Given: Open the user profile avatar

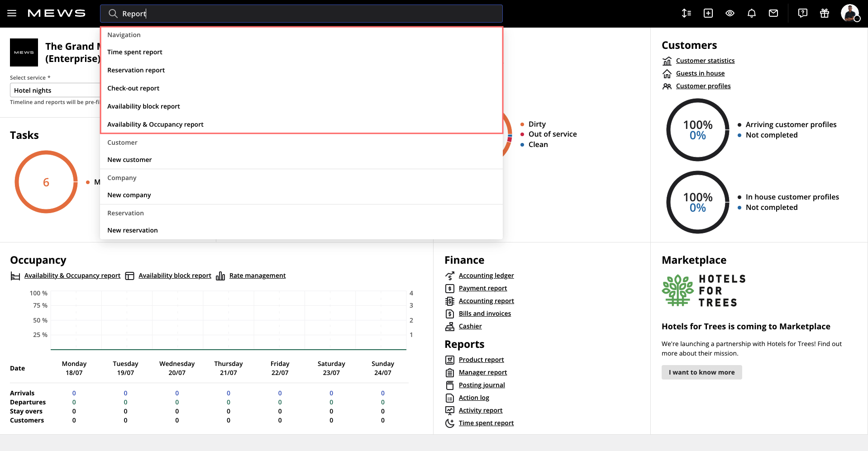Looking at the screenshot, I should [x=849, y=13].
